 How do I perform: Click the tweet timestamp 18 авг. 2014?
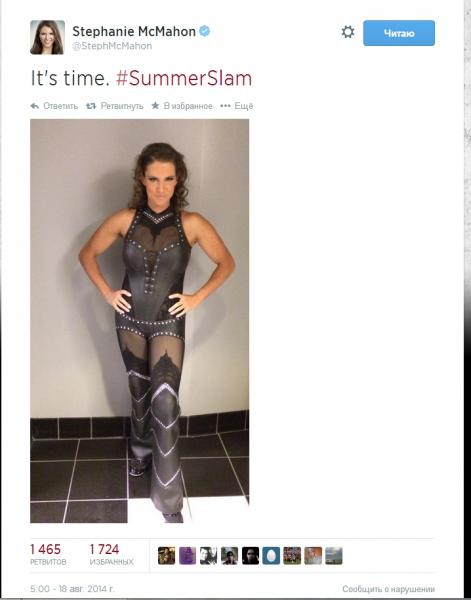click(x=72, y=589)
